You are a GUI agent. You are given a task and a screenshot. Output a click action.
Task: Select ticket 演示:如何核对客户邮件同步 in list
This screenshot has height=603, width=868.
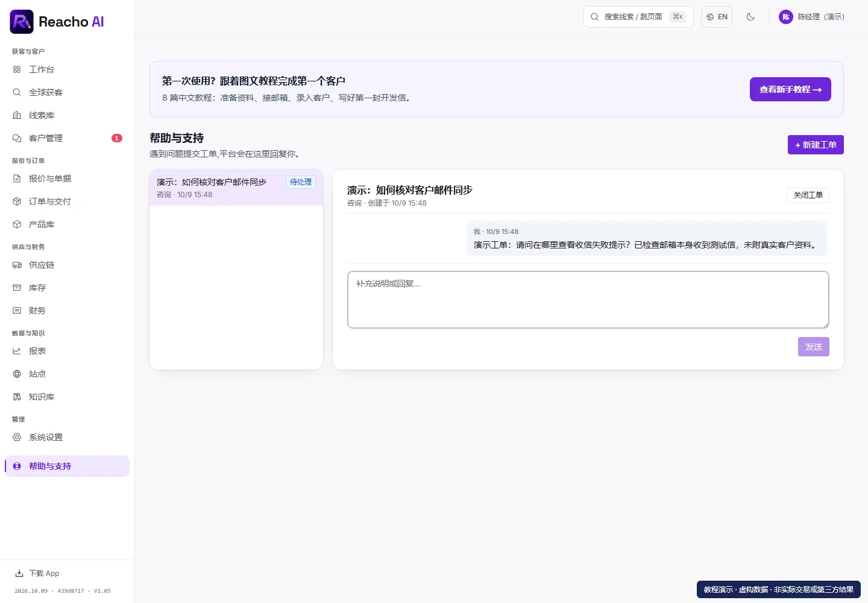coord(236,188)
